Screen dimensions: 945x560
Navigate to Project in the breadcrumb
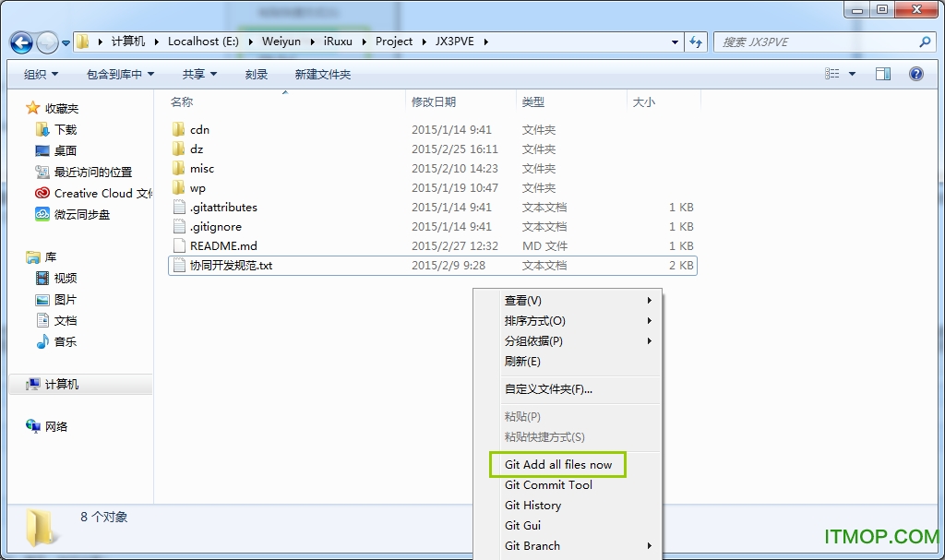(x=394, y=42)
